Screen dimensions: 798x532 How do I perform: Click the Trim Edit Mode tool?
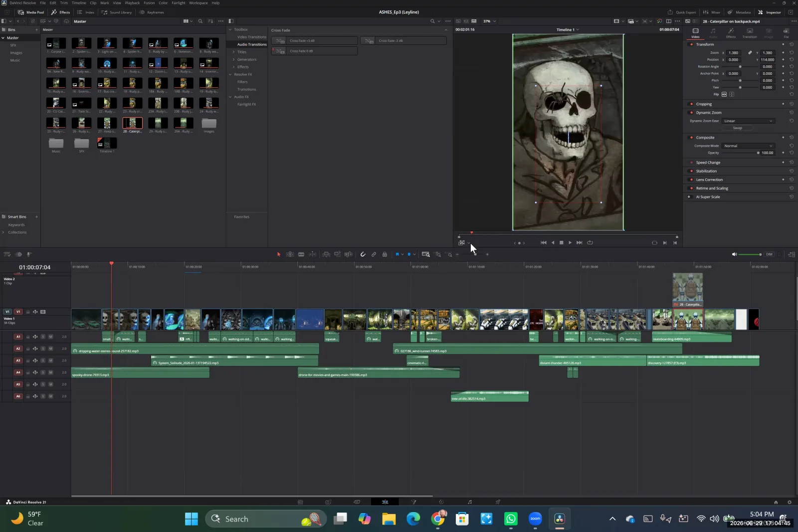(290, 254)
